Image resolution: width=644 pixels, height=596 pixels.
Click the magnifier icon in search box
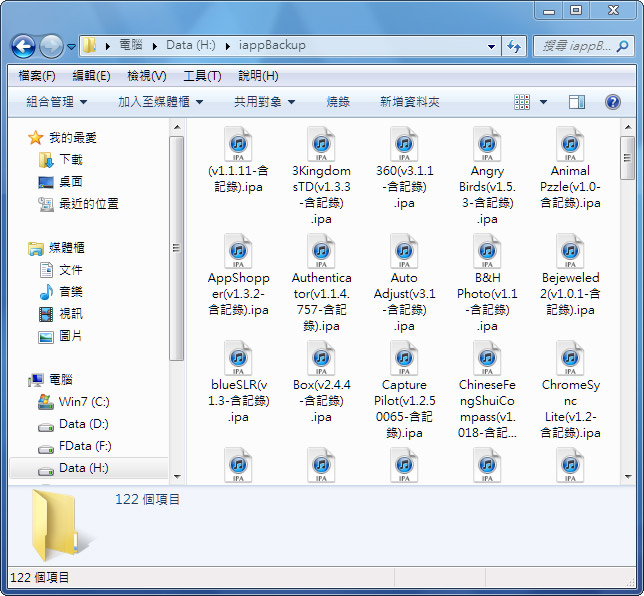pos(622,46)
